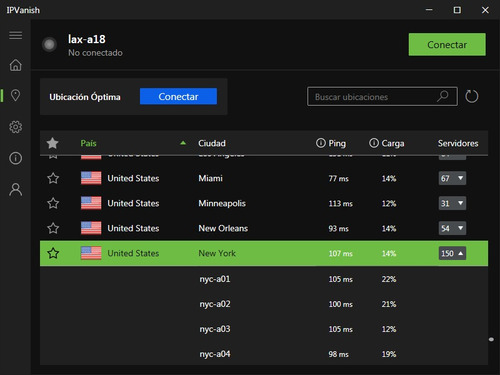Go to the Home icon in sidebar
Screen dimensions: 500x375
pos(16,65)
